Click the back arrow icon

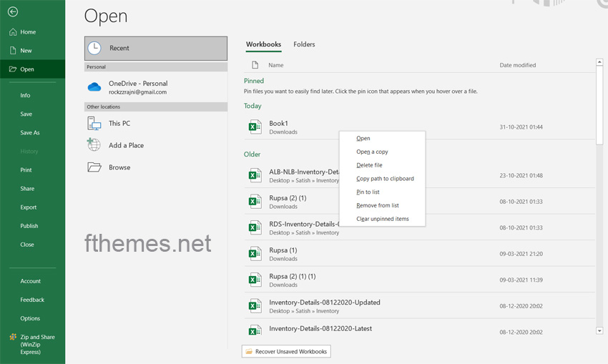(x=13, y=12)
